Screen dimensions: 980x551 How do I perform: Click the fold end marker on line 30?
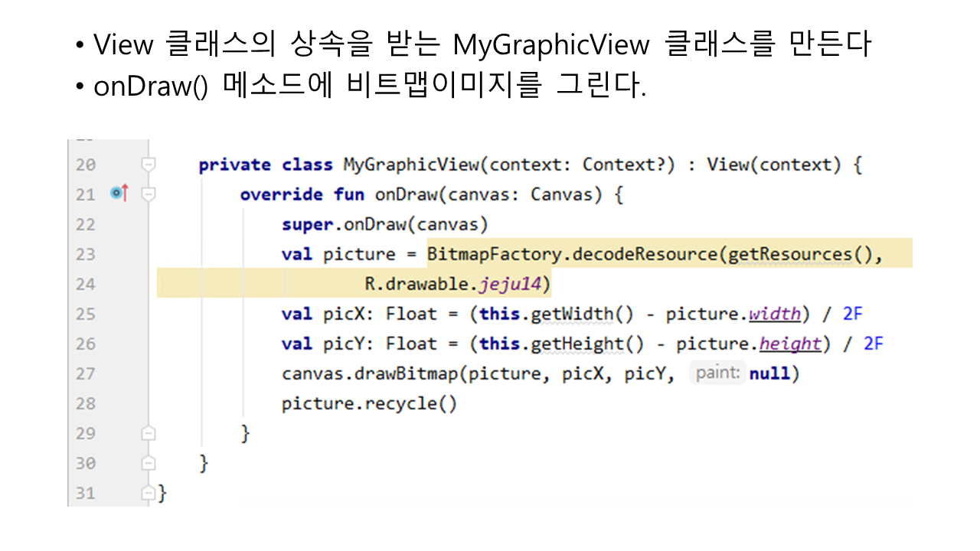point(149,464)
